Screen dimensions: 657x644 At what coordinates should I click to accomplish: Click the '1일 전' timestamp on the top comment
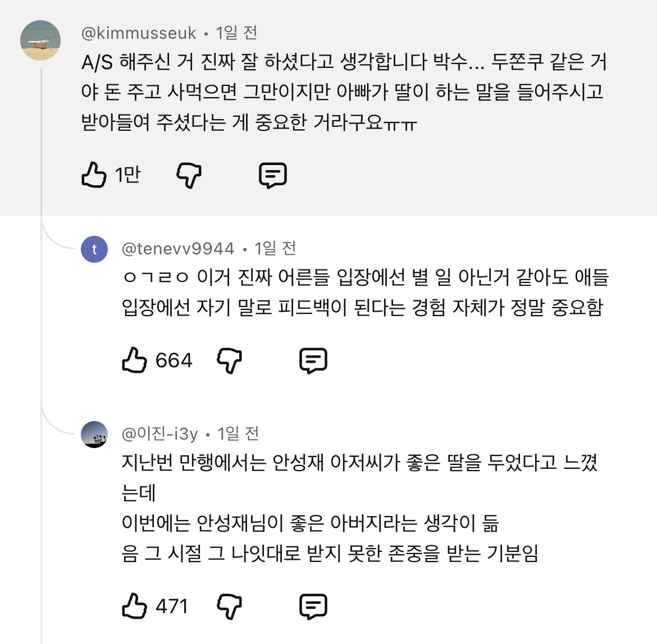tap(236, 33)
